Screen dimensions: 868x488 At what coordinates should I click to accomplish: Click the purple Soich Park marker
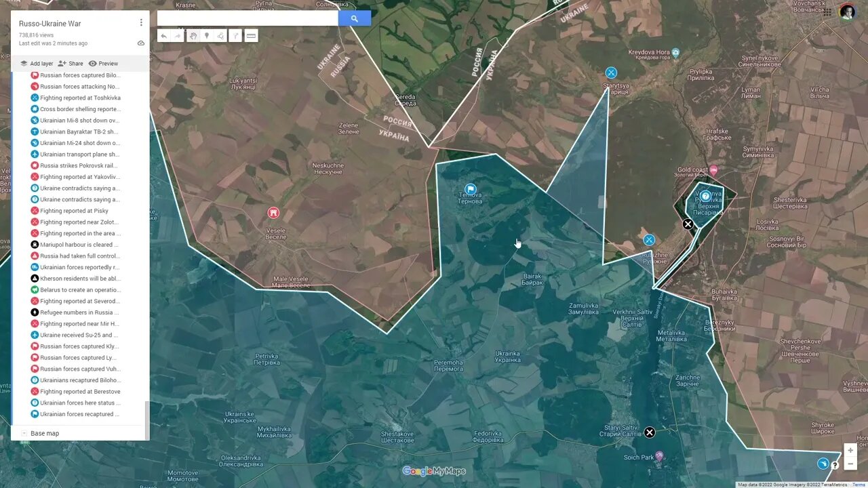(x=658, y=457)
